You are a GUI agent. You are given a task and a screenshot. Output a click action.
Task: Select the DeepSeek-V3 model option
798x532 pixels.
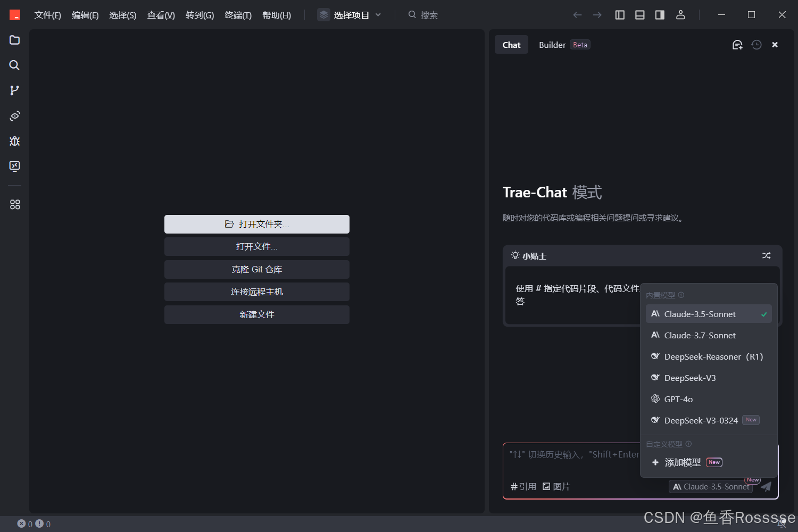[x=709, y=378]
